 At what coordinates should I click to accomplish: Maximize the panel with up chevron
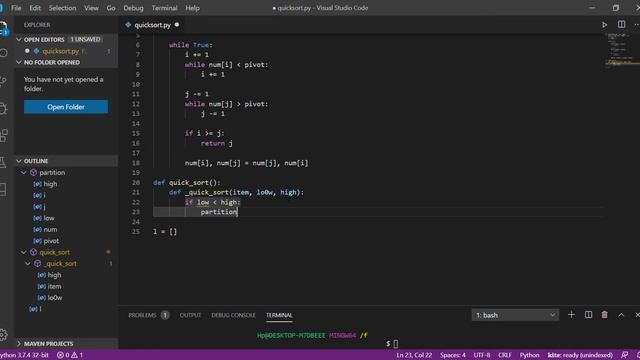click(x=621, y=315)
